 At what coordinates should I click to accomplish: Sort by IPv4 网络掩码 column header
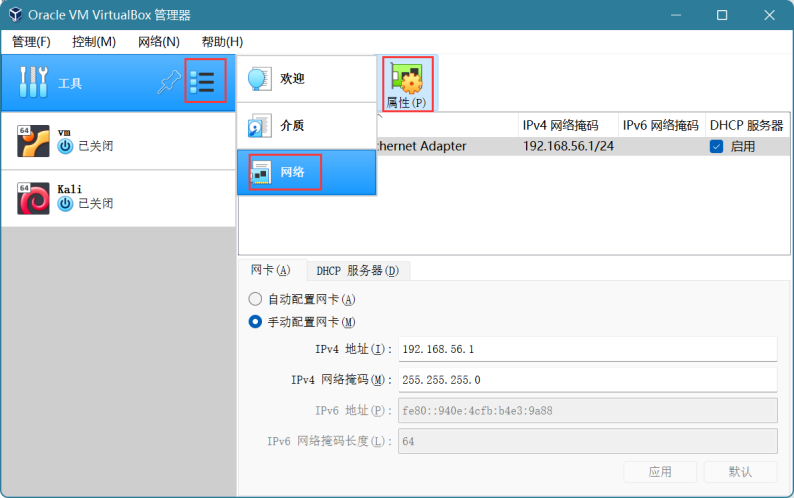568,125
